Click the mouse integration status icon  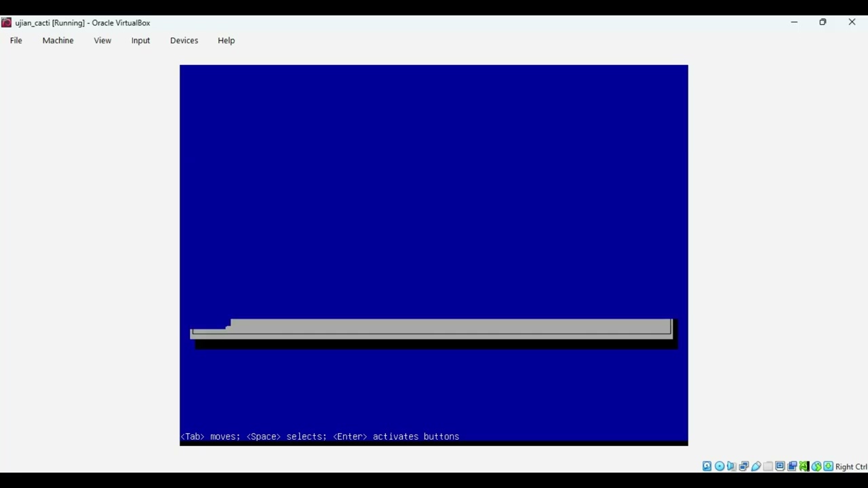pyautogui.click(x=816, y=466)
